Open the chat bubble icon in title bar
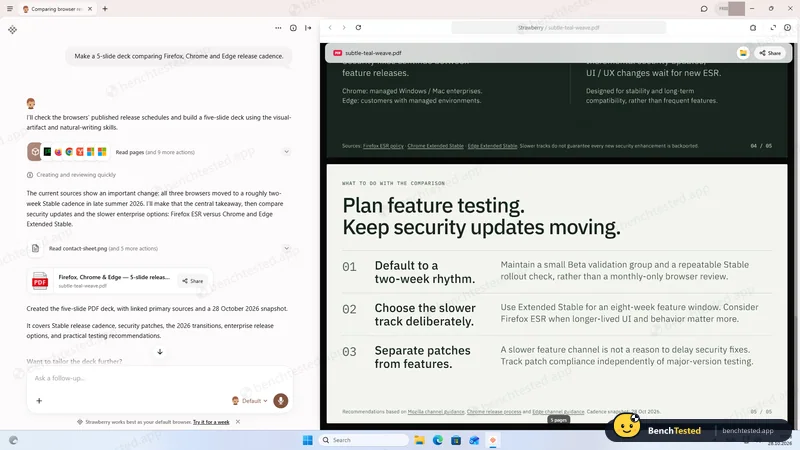Screen dimensions: 800x450 point(704,9)
